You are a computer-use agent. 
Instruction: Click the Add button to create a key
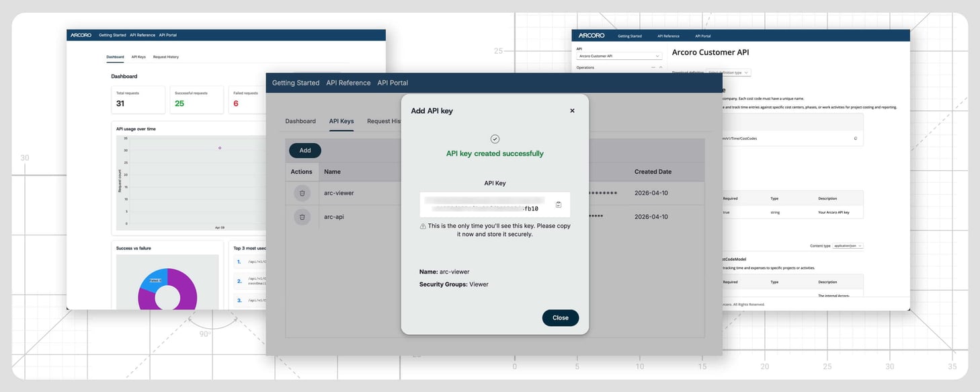(304, 150)
